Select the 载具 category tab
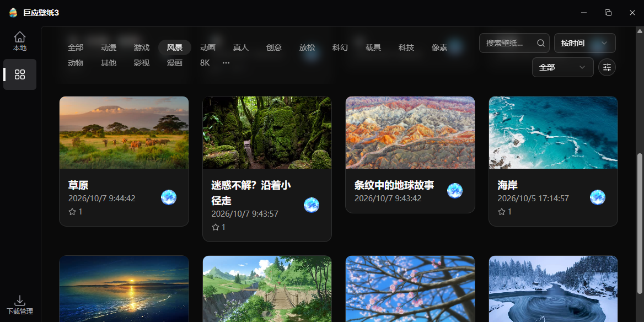 click(x=373, y=47)
